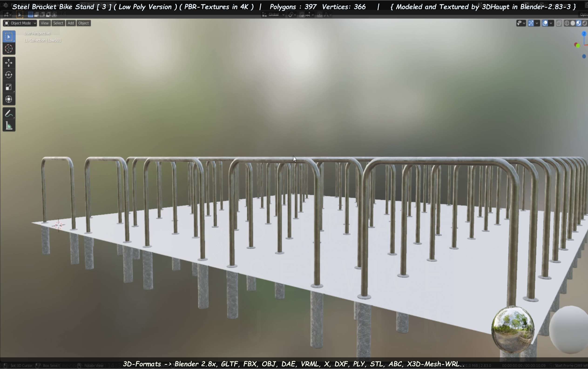This screenshot has width=588, height=369.
Task: Select the Annotate pencil tool
Action: point(9,114)
